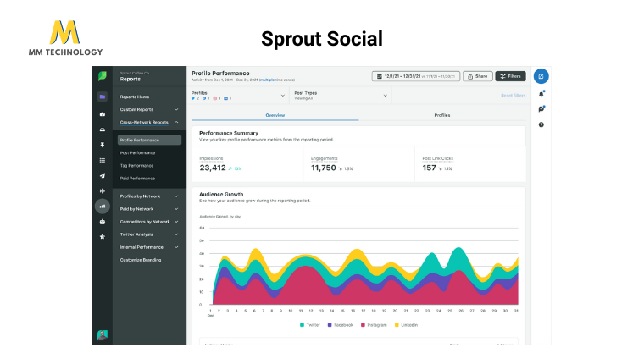The width and height of the screenshot is (644, 364).
Task: Click the Reset filters link
Action: (513, 96)
